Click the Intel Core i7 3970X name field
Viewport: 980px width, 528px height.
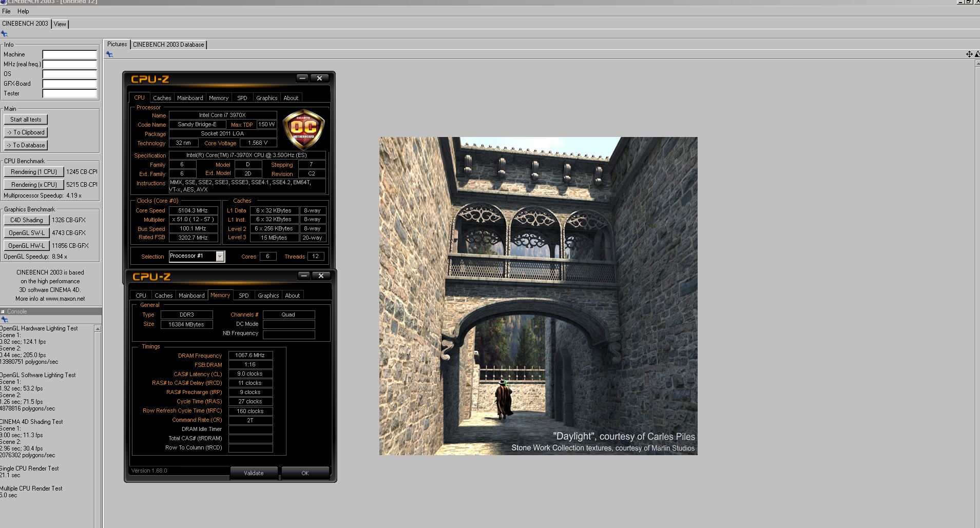tap(222, 115)
